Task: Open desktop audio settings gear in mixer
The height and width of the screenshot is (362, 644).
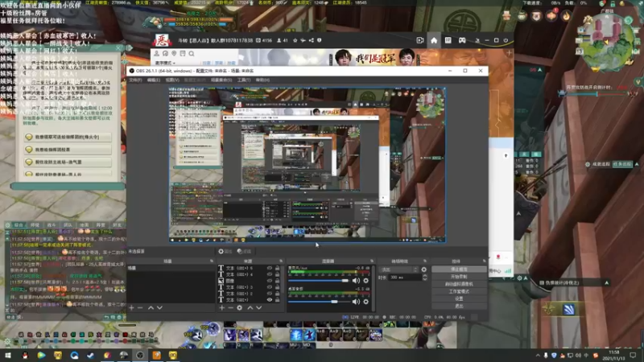Action: 366,302
